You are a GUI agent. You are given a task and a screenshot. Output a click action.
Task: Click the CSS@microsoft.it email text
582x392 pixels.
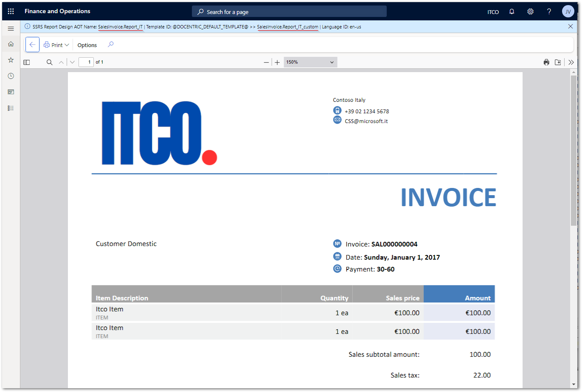click(x=366, y=121)
